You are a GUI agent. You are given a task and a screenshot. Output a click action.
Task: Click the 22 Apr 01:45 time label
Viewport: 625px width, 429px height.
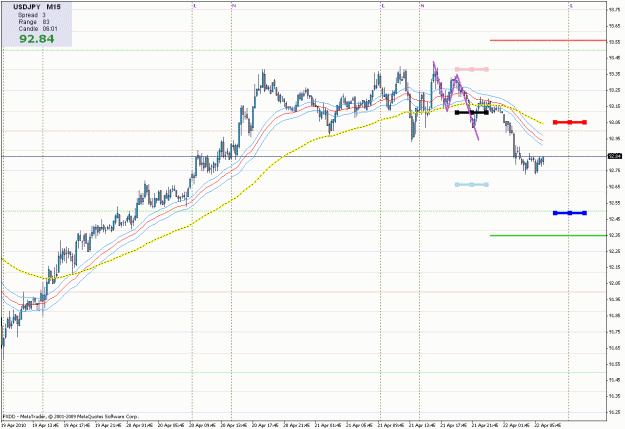pyautogui.click(x=517, y=425)
